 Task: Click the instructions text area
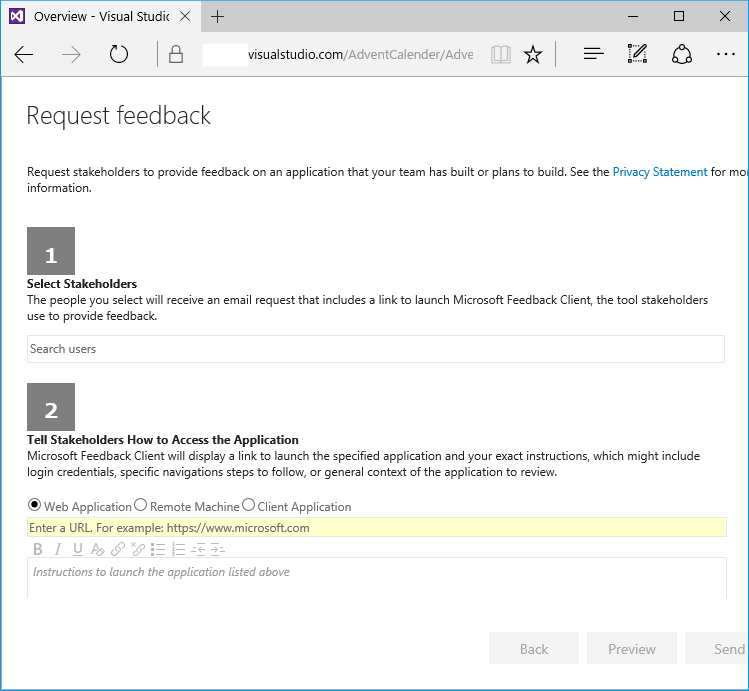pos(377,578)
